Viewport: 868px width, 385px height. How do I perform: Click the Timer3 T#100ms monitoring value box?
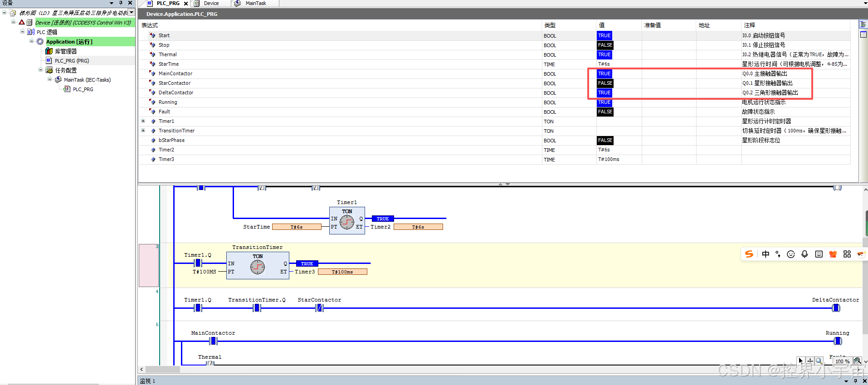pos(342,272)
